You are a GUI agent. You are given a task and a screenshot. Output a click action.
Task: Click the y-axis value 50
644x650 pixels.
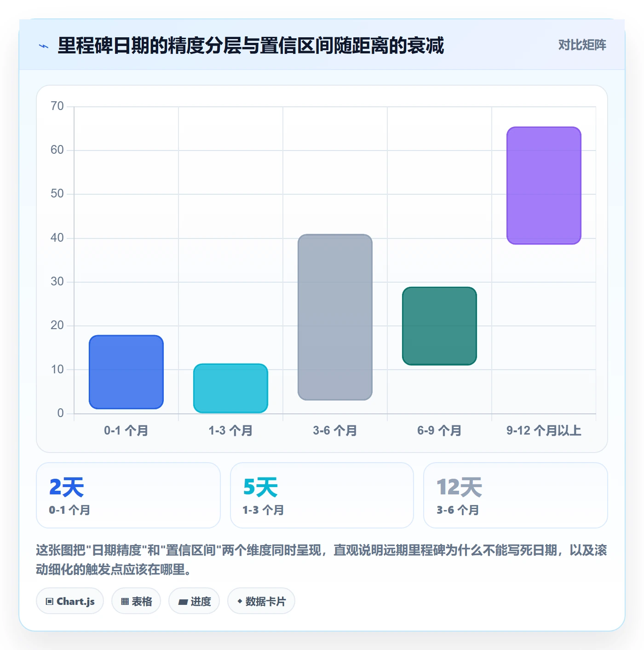[x=57, y=194]
